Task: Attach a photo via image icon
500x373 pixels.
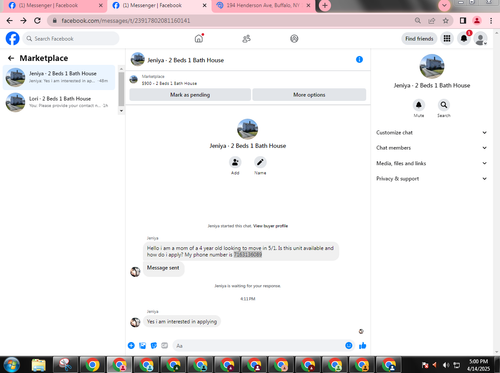Action: 143,346
